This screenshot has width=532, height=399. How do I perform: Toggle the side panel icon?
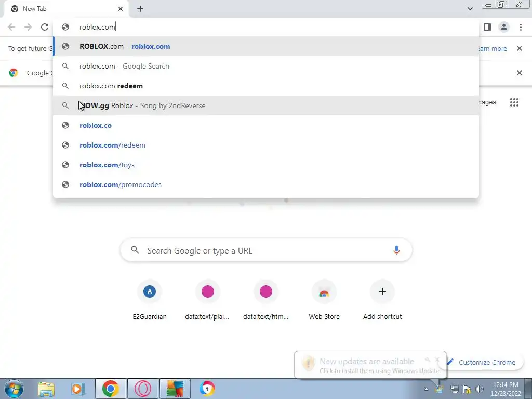click(487, 27)
